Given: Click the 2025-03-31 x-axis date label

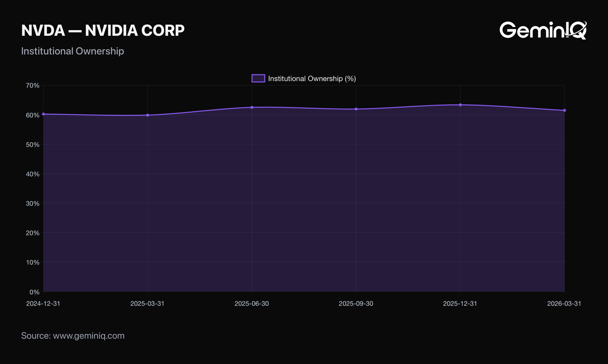Looking at the screenshot, I should (x=147, y=304).
